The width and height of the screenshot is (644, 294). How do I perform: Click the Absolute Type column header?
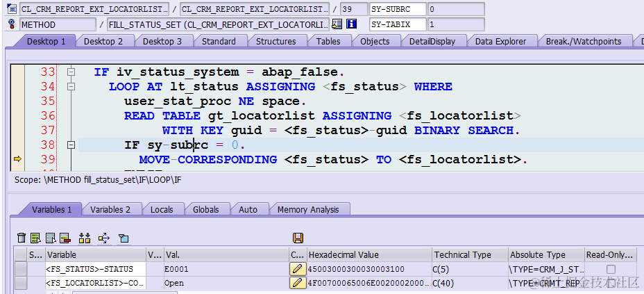click(x=546, y=254)
